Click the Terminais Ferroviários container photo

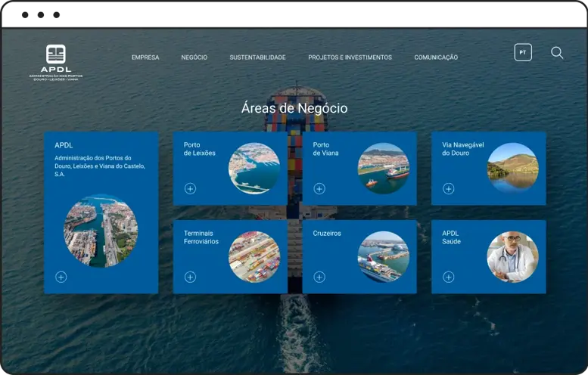[254, 256]
